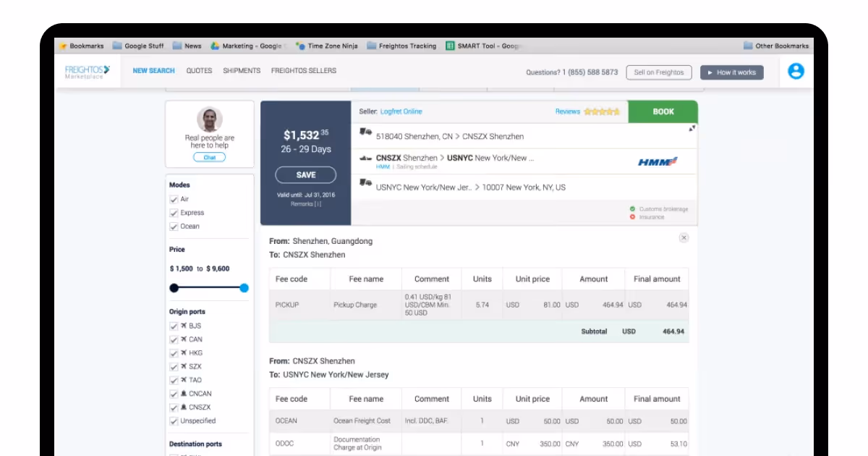
Task: Open the News bookmark folder
Action: [187, 46]
